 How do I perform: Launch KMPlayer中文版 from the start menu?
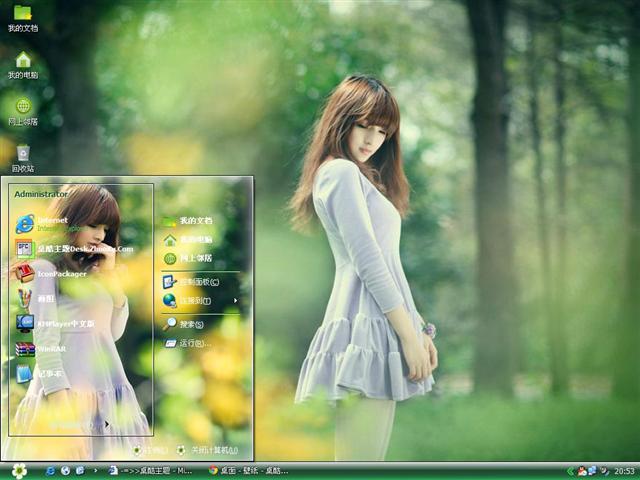[x=55, y=324]
